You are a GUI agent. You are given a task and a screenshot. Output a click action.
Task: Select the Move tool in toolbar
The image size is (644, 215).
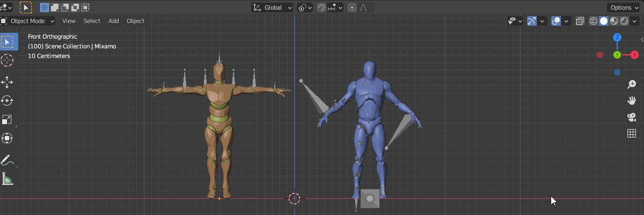[x=8, y=82]
